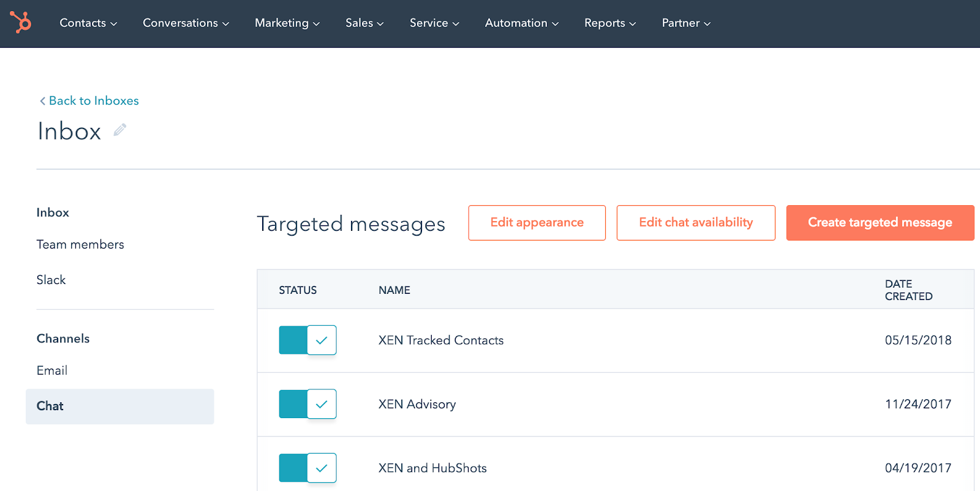Open the Team members section

click(80, 244)
